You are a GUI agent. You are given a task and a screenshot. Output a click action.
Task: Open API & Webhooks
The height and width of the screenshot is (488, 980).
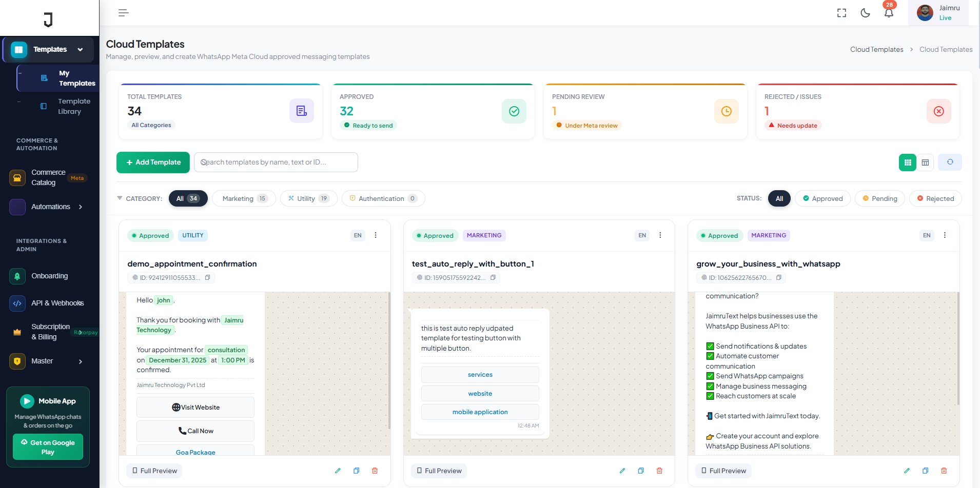point(49,303)
